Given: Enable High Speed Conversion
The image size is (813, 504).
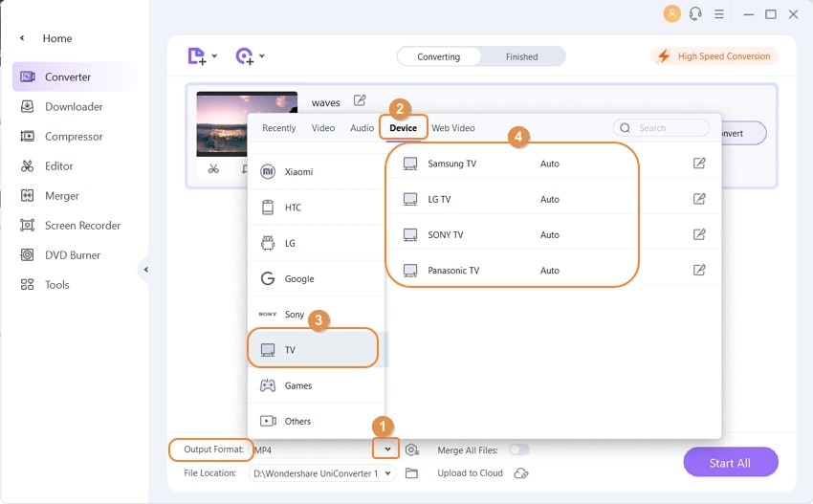Looking at the screenshot, I should (x=714, y=56).
